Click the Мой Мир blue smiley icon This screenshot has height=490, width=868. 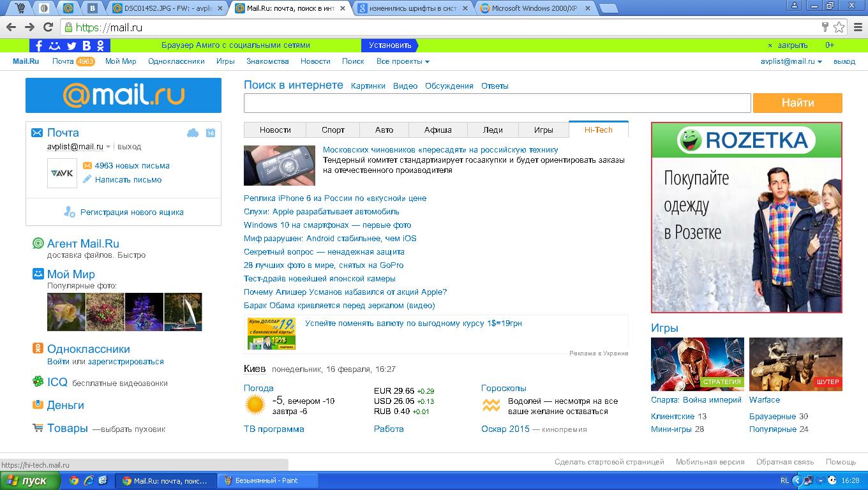[x=38, y=274]
